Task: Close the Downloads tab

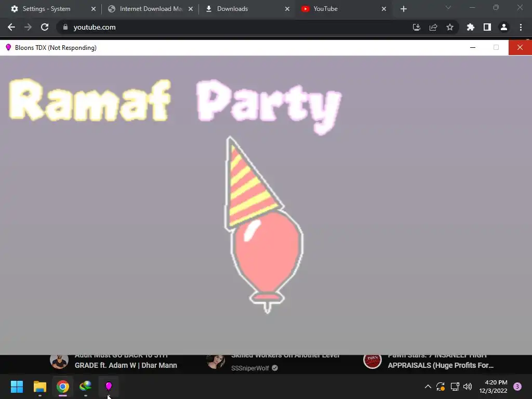Action: point(287,9)
